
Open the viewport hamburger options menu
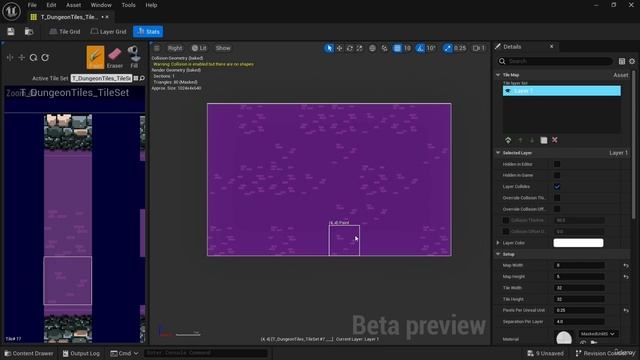(157, 48)
